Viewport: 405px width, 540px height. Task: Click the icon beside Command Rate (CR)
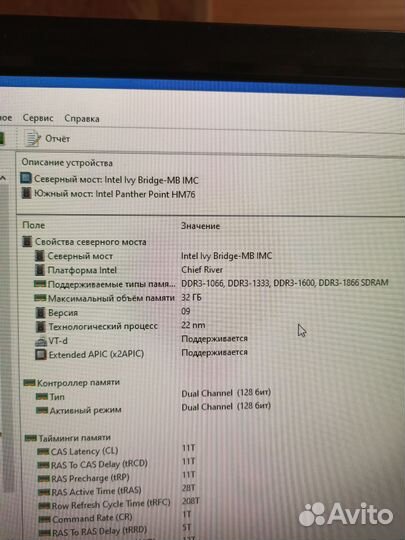point(45,519)
